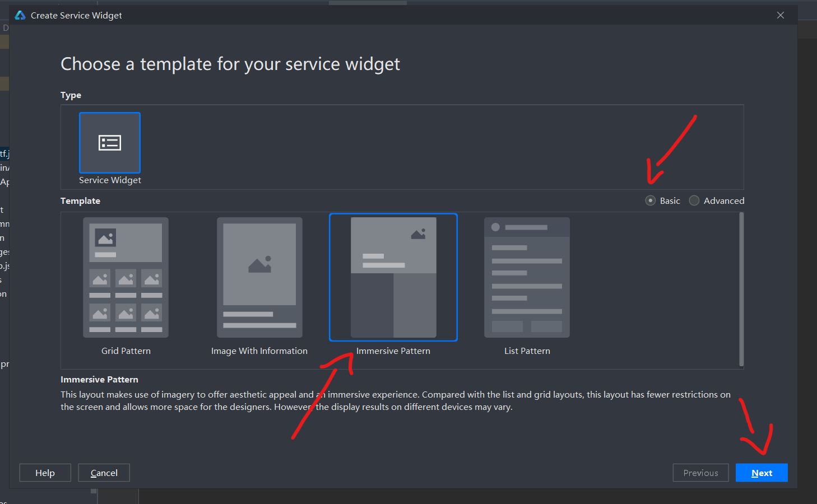Switch to the Advanced radio option

(x=694, y=200)
